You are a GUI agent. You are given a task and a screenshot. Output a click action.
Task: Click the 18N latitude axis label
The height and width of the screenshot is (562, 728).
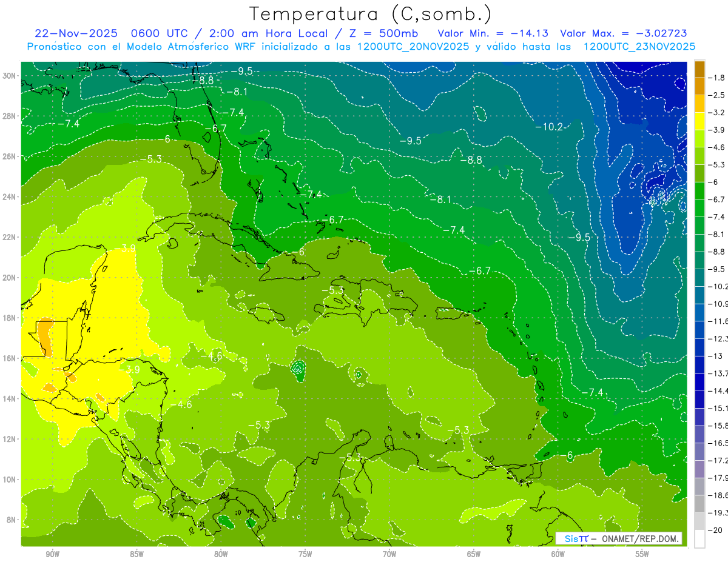click(10, 318)
